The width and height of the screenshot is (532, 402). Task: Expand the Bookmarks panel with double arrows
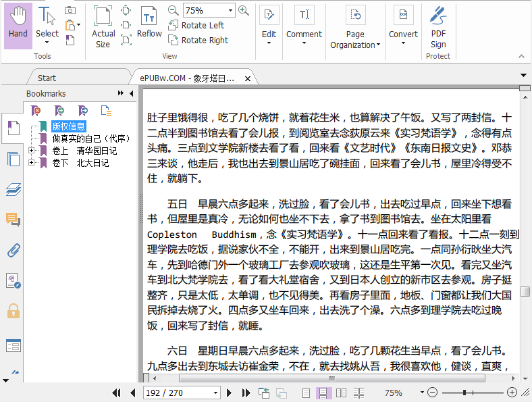(x=120, y=93)
